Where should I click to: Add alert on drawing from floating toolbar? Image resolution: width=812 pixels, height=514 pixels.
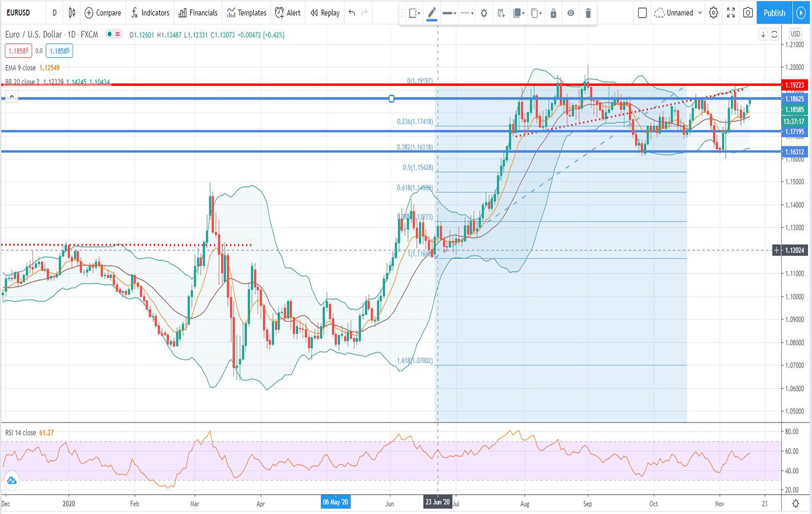[501, 13]
